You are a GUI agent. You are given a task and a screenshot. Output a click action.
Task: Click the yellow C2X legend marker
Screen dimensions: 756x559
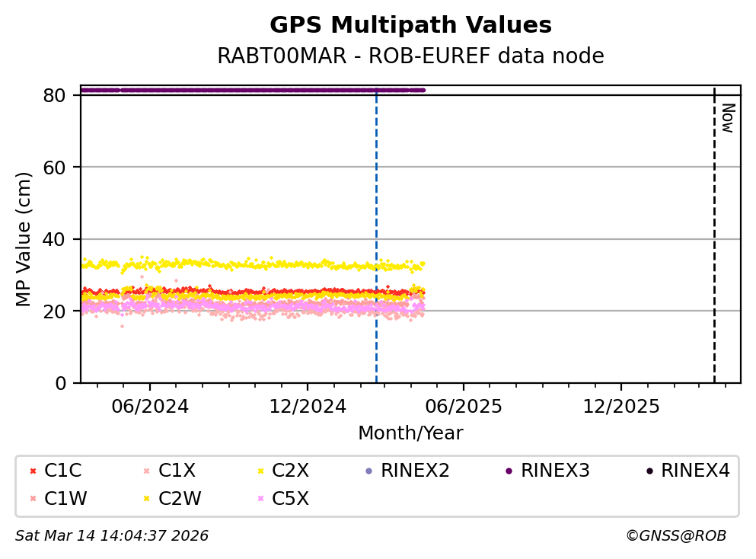[x=260, y=471]
